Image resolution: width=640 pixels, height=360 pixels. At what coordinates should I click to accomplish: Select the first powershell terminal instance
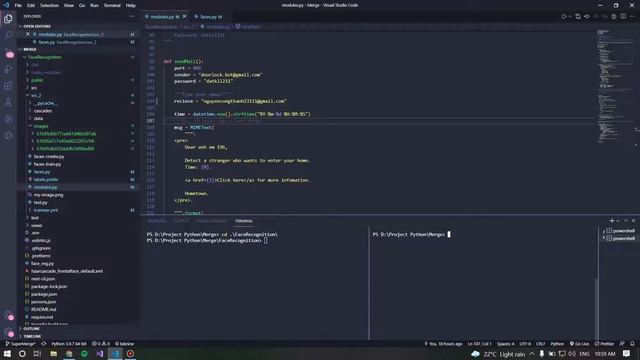click(x=620, y=231)
